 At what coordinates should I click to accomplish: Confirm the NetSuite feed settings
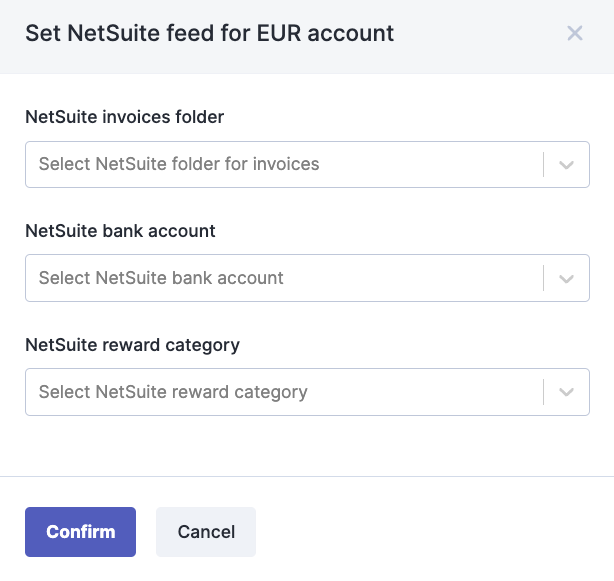tap(81, 532)
